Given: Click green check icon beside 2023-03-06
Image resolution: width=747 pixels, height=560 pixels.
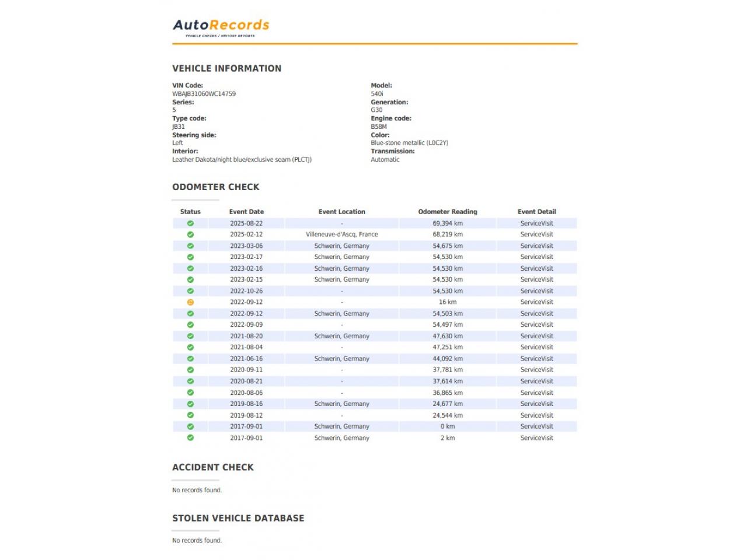Looking at the screenshot, I should [190, 246].
